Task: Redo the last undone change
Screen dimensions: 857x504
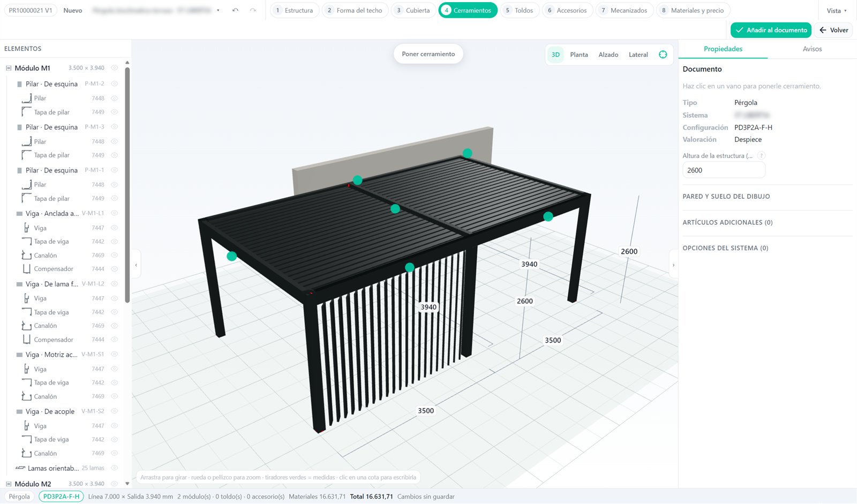Action: tap(253, 10)
